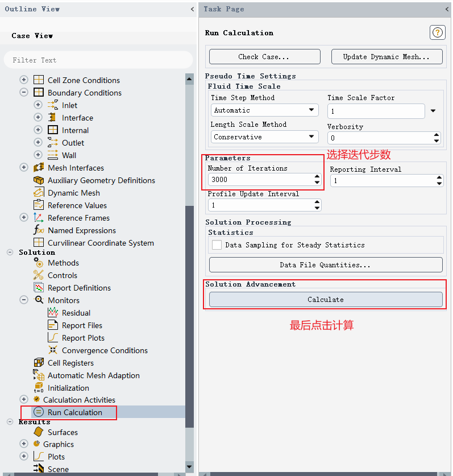Select the Initialization t=0 icon

pos(39,388)
